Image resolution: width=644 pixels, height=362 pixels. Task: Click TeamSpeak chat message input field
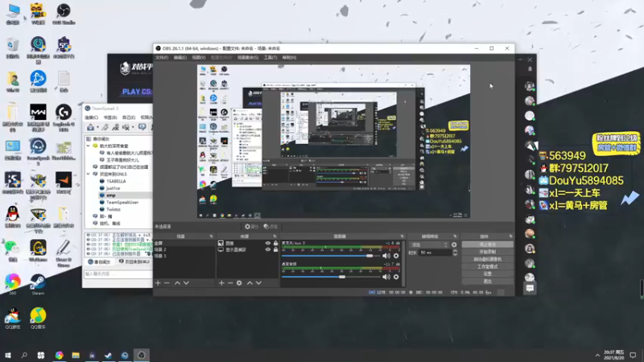[118, 274]
